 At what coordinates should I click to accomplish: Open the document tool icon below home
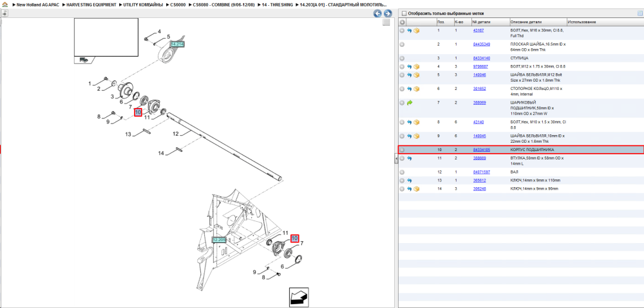[5, 13]
